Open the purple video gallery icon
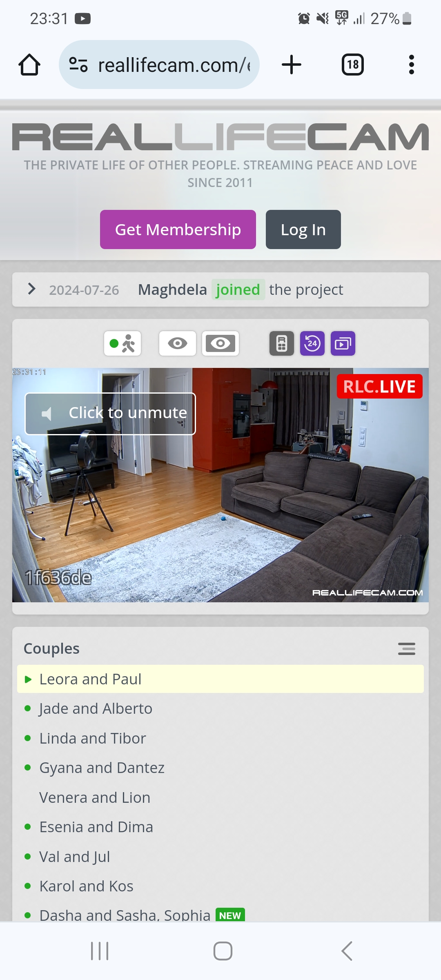This screenshot has height=980, width=441. pos(343,343)
